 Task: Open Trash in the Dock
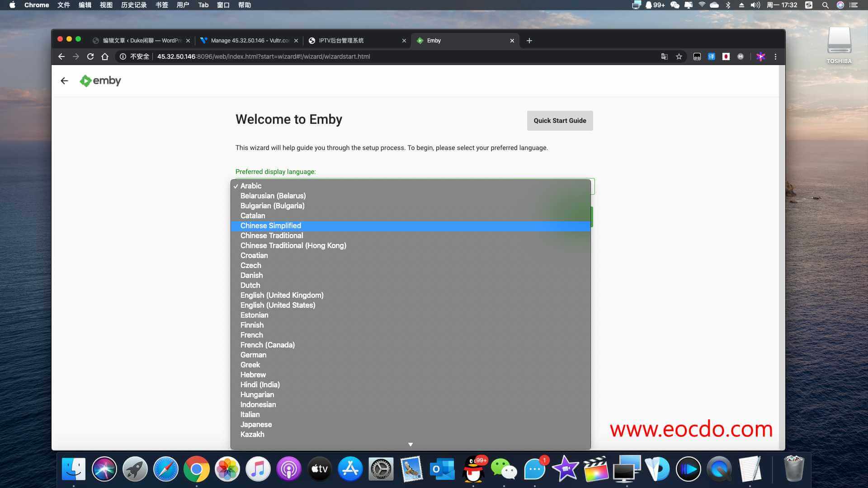[793, 469]
